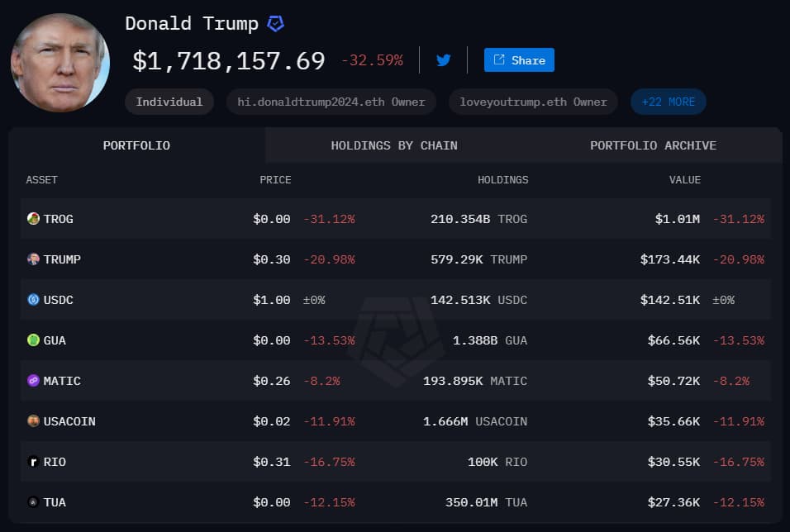Open the hi.donaldtrump2024.eth Owner link
The width and height of the screenshot is (790, 532).
coord(331,101)
